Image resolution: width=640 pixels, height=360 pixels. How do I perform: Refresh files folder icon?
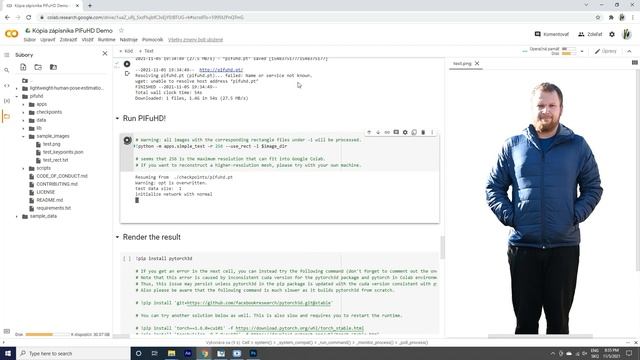pyautogui.click(x=38, y=67)
